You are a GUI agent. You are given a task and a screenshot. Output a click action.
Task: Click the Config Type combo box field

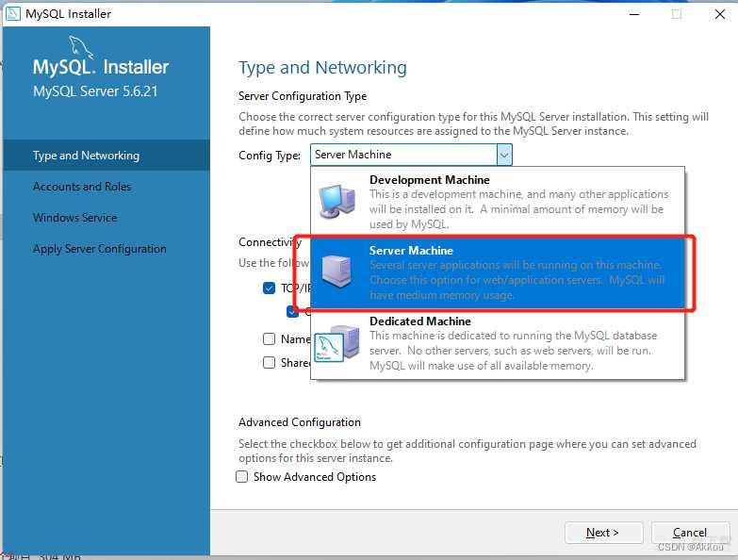pos(411,155)
